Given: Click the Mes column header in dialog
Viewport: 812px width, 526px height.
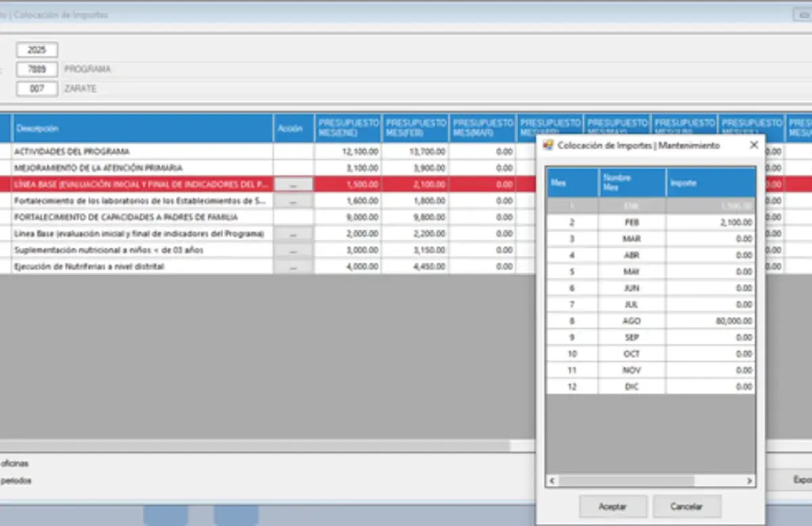Looking at the screenshot, I should (572, 183).
